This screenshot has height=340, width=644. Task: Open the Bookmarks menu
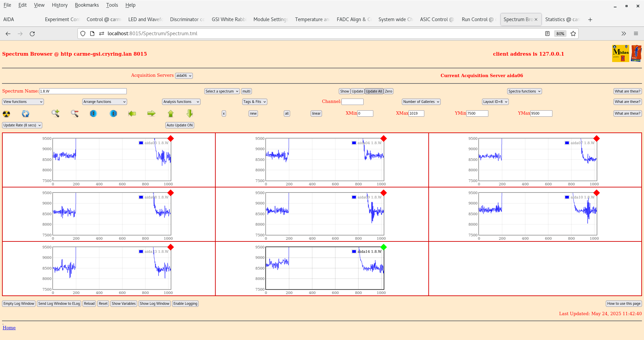coord(87,5)
